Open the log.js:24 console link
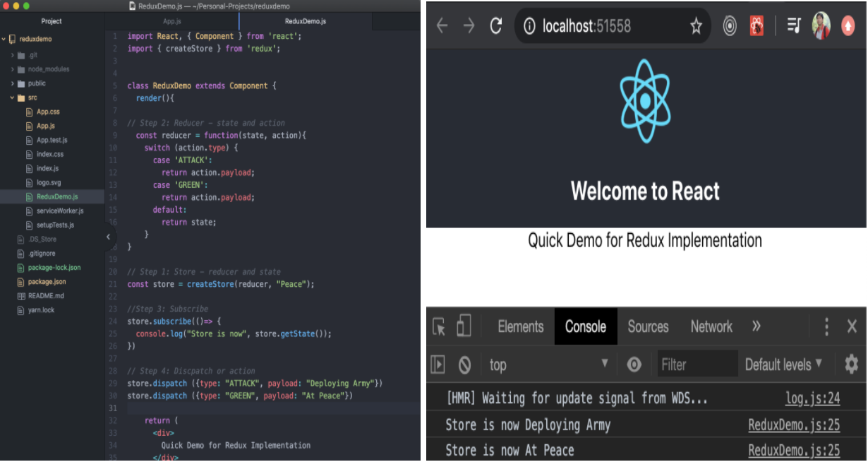868x462 pixels. [813, 398]
